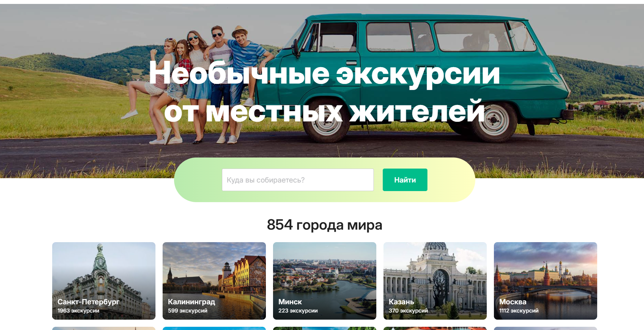Click the 'Куда вы собираетесь?' search field
Viewport: 644px width, 330px height.
pyautogui.click(x=298, y=180)
